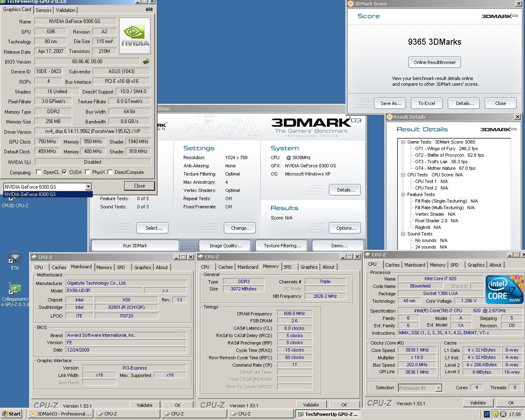Click the Intel Core i7 logo in CPU-Z
525x420 pixels.
click(x=504, y=290)
